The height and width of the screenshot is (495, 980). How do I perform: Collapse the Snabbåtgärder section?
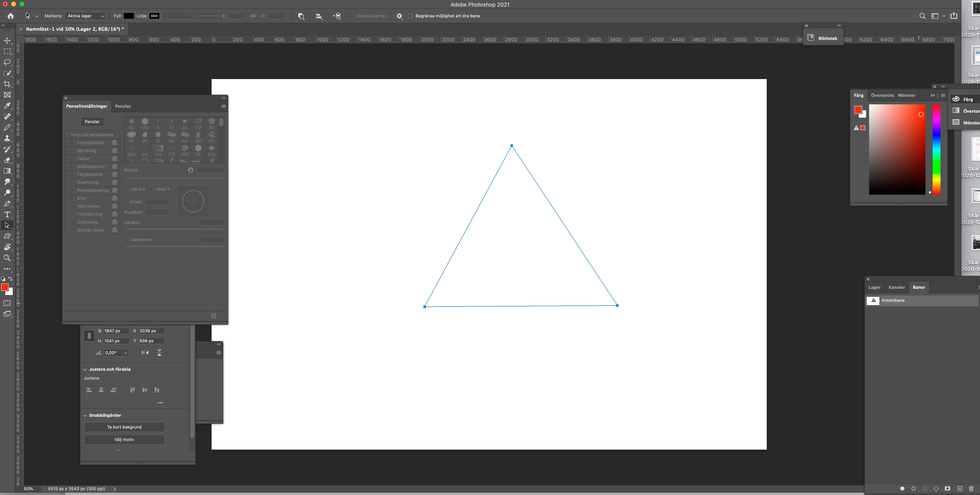(85, 415)
